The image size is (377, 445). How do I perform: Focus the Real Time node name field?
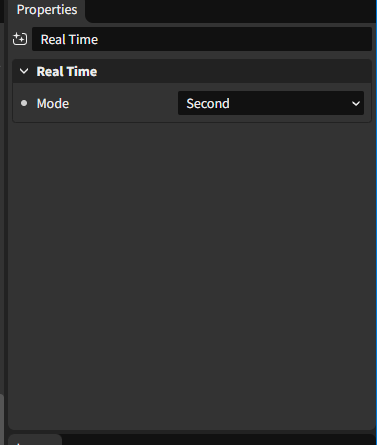(202, 39)
